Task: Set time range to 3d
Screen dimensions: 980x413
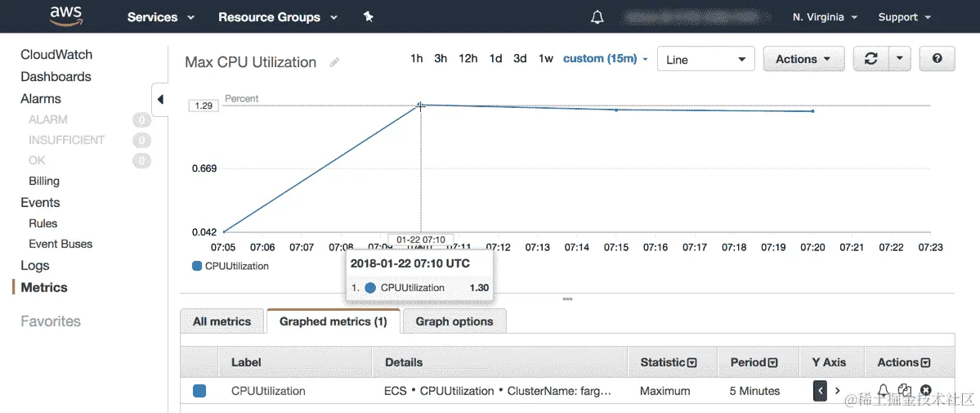Action: [x=520, y=59]
